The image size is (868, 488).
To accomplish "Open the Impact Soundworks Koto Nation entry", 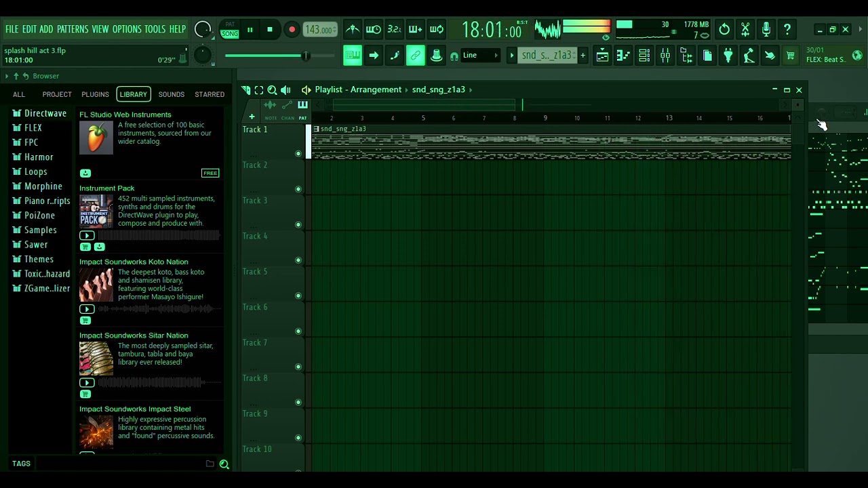I will (134, 262).
